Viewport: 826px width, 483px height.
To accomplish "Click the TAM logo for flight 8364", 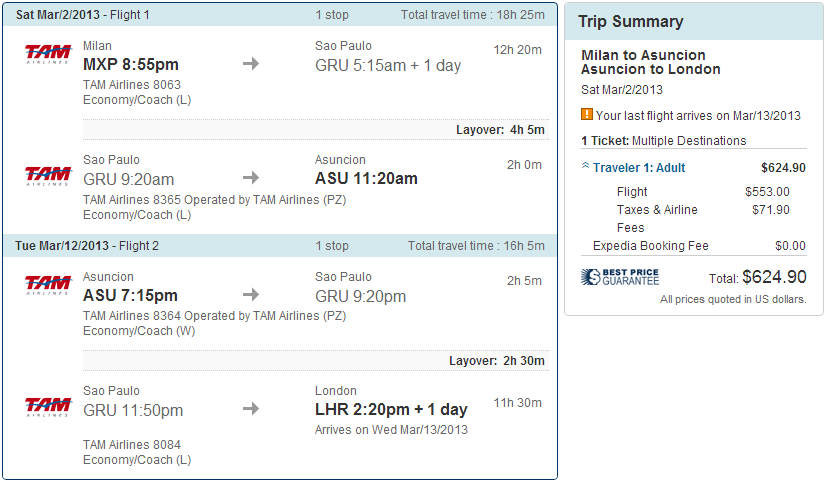I will tap(48, 285).
